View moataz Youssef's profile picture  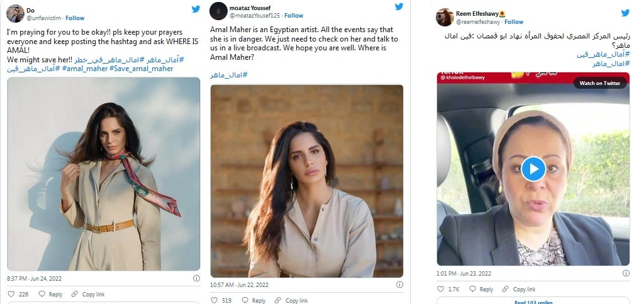(x=218, y=11)
